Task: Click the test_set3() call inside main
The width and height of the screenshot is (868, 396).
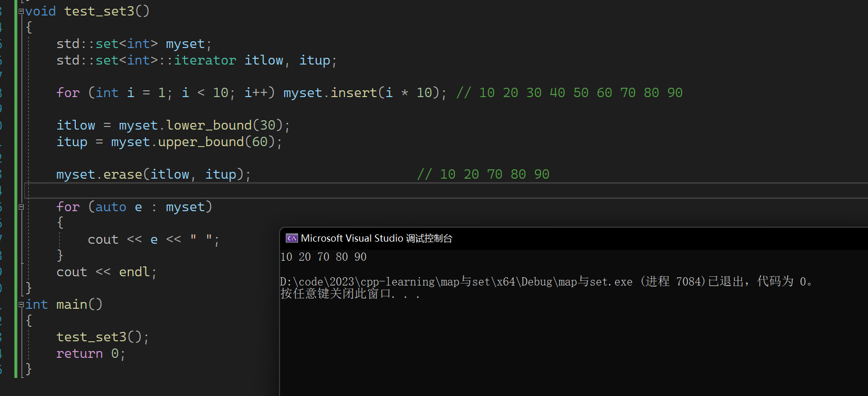Action: point(103,337)
